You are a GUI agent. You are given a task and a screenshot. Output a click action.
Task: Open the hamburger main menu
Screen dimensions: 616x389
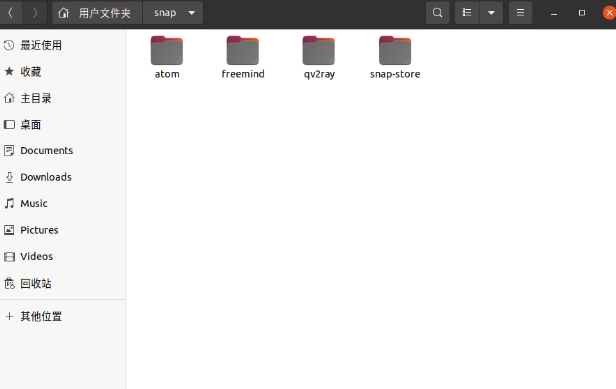click(x=520, y=13)
